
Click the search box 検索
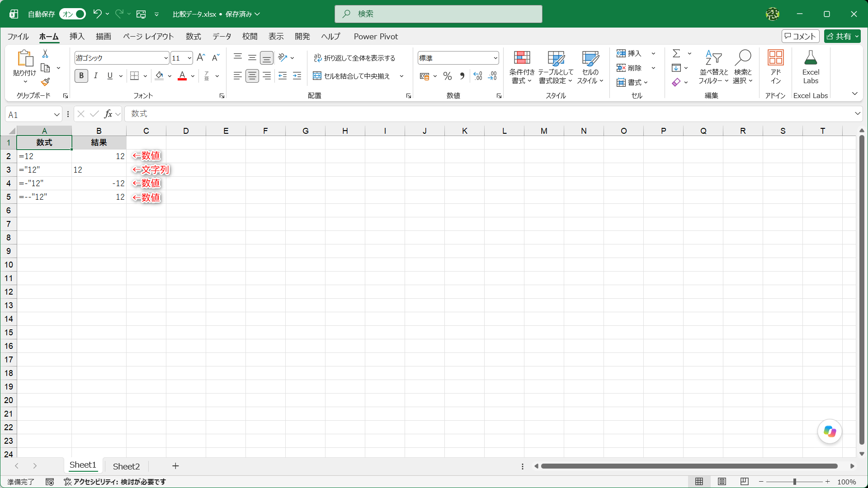(x=439, y=14)
